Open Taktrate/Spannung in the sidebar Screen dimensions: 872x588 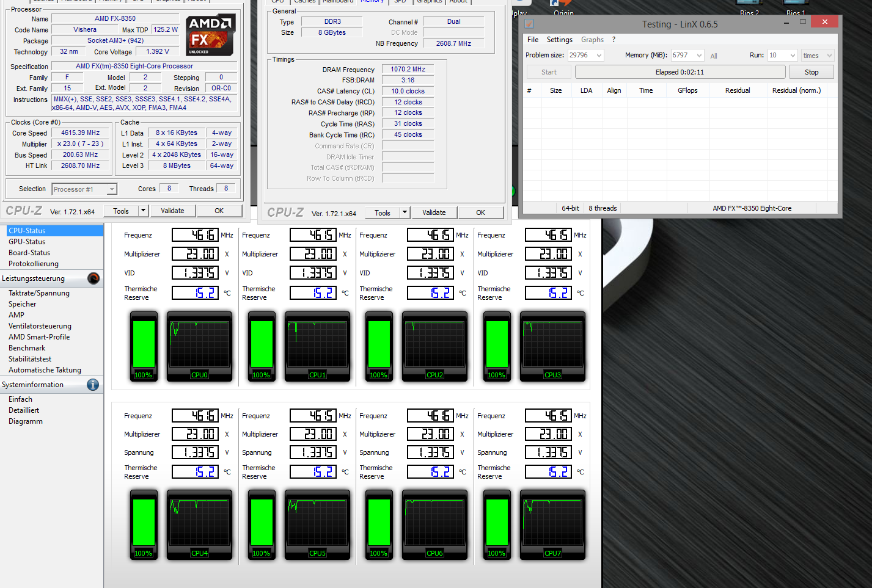click(x=39, y=293)
